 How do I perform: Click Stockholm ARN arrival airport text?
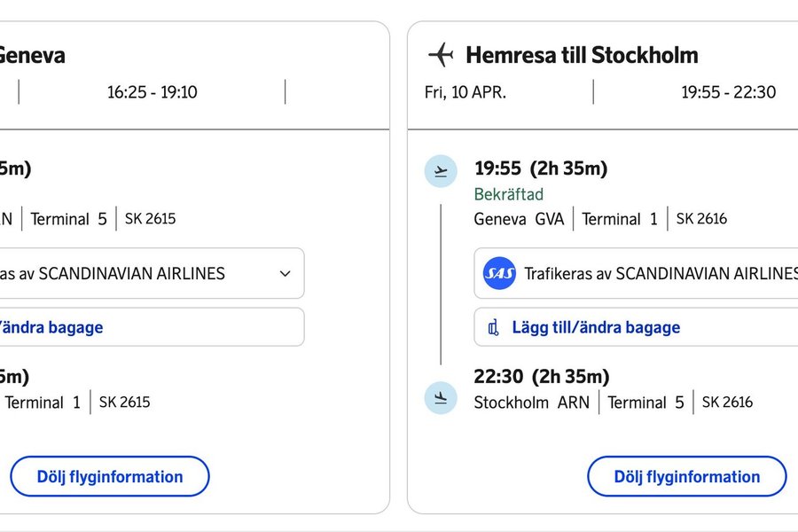tap(531, 403)
